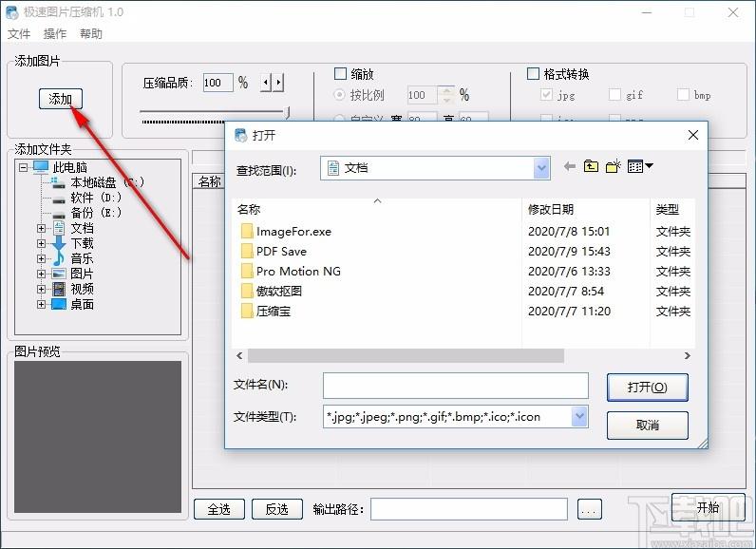Click the 开始 button
This screenshot has width=756, height=549.
click(709, 507)
